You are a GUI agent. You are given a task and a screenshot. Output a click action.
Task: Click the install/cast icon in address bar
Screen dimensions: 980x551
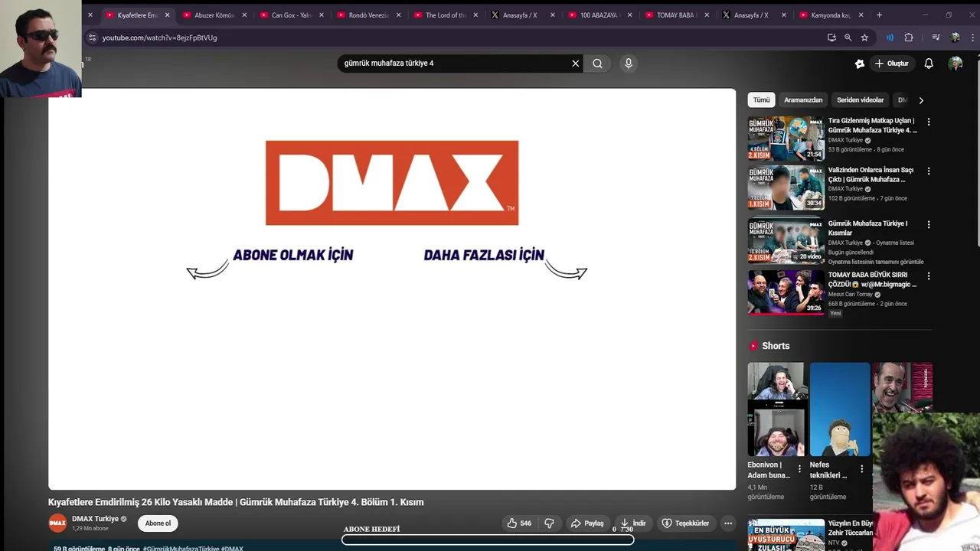[831, 37]
